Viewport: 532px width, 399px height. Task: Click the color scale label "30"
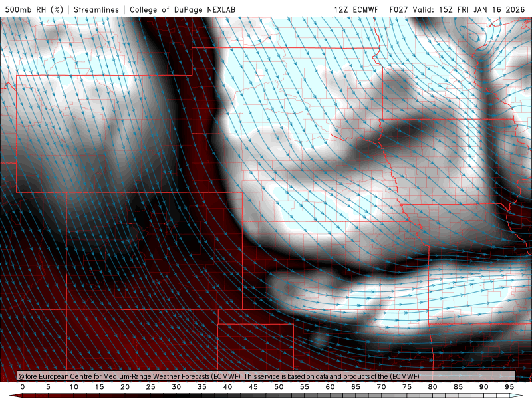pos(176,387)
